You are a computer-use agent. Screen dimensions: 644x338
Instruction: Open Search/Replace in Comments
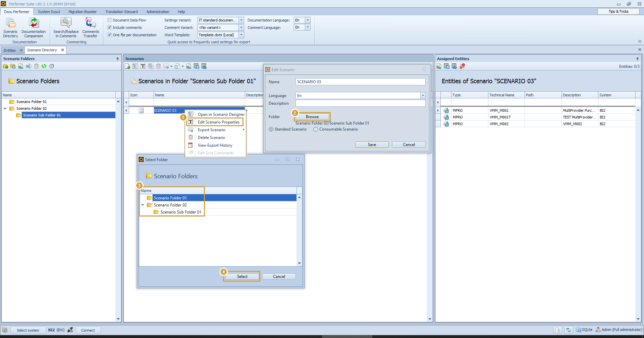pyautogui.click(x=66, y=28)
